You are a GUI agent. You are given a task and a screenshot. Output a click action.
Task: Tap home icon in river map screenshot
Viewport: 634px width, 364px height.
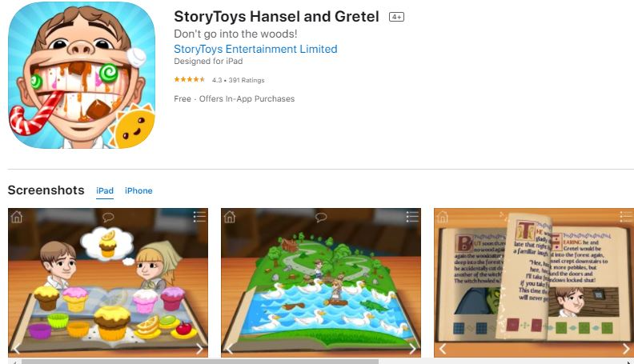(x=230, y=217)
